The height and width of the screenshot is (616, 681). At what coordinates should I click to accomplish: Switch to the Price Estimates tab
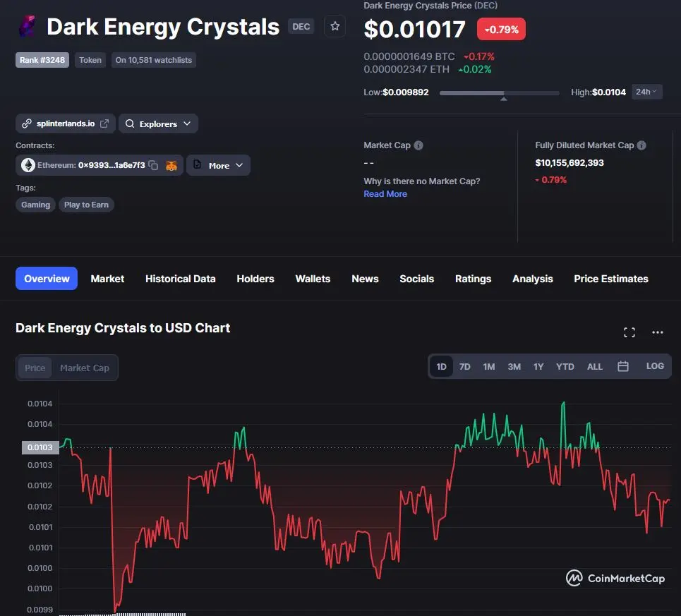pos(610,279)
